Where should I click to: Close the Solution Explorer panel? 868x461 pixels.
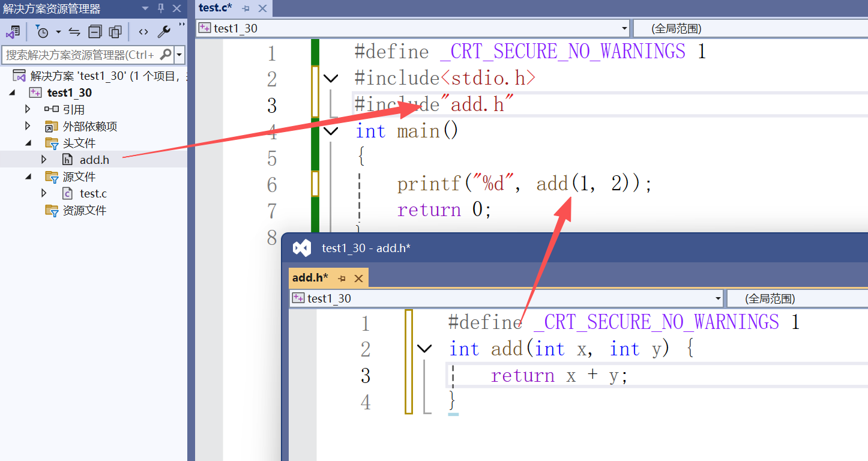(176, 8)
